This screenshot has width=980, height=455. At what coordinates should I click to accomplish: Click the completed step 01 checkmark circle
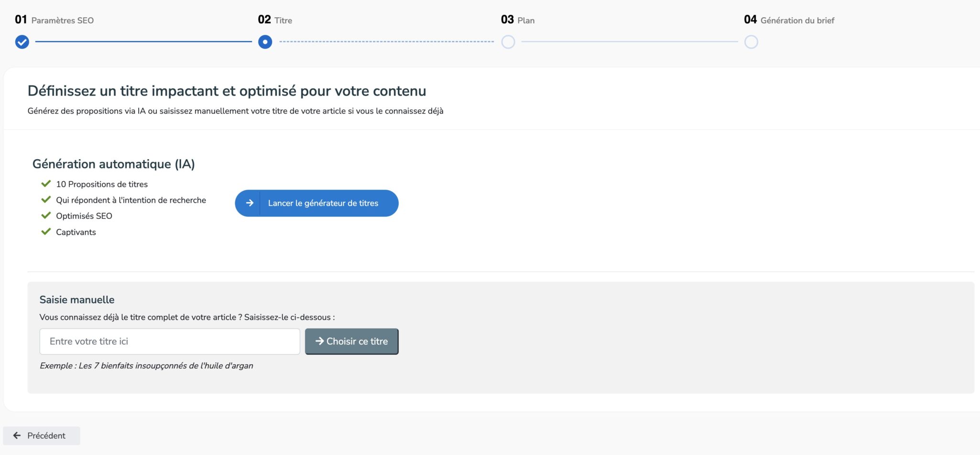tap(22, 42)
